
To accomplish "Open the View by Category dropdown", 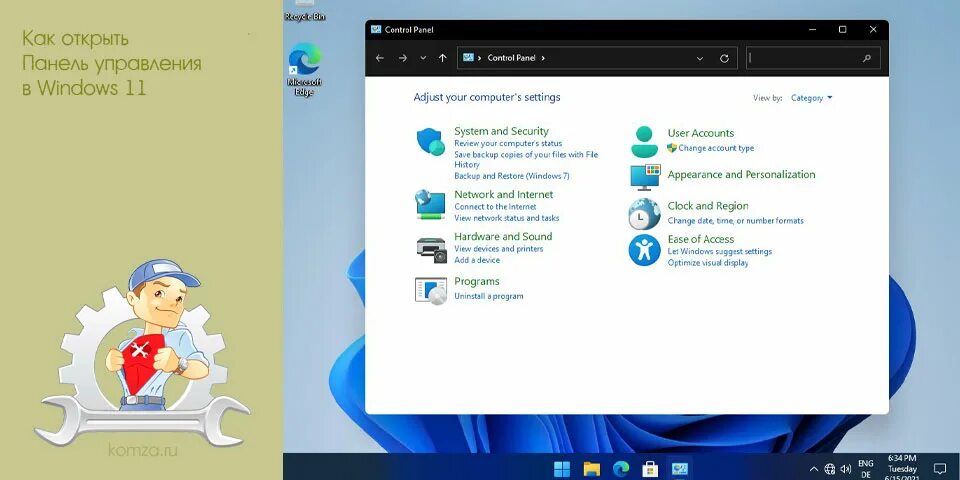I will click(x=811, y=98).
